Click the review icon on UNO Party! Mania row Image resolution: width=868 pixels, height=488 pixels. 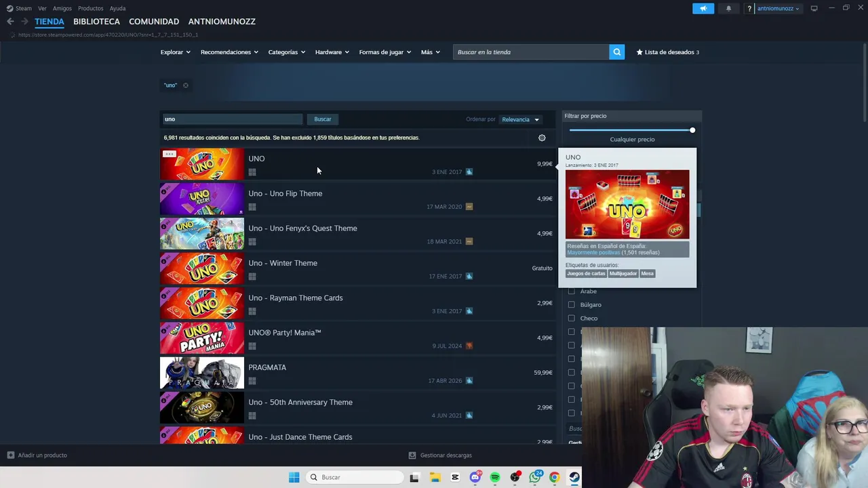pyautogui.click(x=469, y=346)
